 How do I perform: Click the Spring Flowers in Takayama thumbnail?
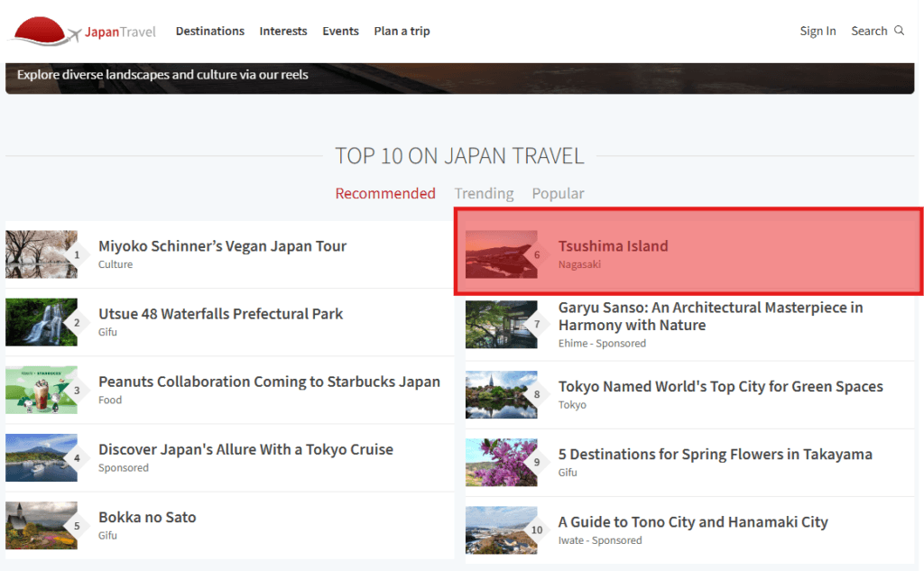pos(501,462)
